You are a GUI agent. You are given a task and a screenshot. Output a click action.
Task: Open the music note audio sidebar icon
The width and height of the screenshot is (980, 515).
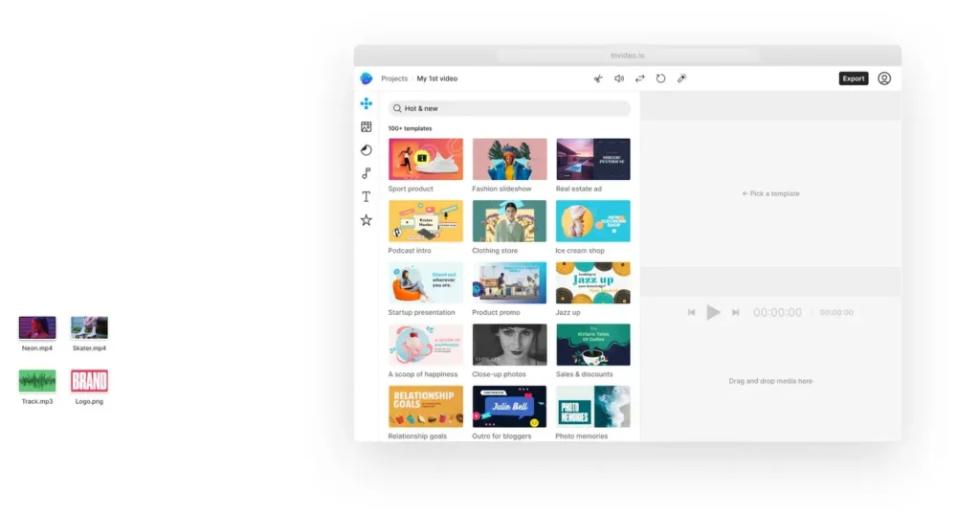367,173
